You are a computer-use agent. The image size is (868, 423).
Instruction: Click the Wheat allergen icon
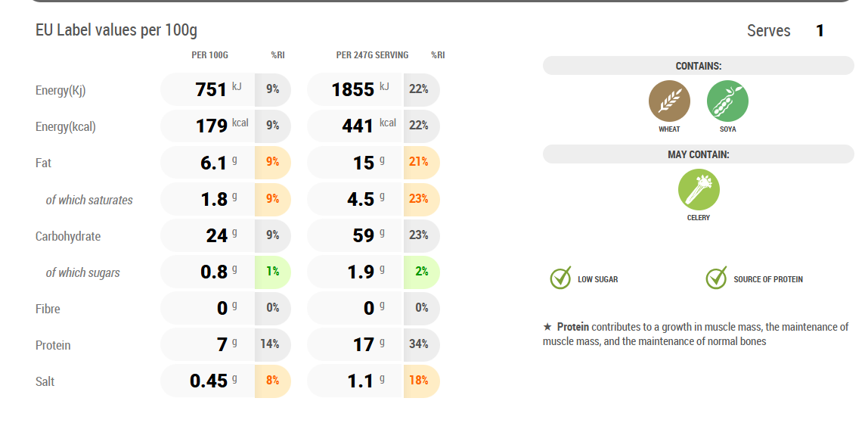pyautogui.click(x=669, y=101)
